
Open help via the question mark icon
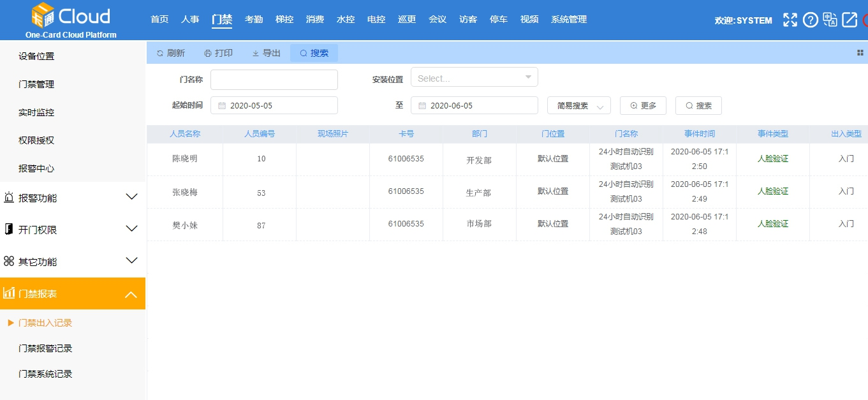click(810, 20)
